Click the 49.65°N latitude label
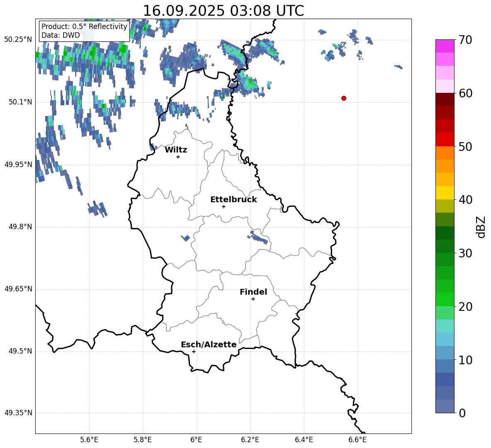This screenshot has height=448, width=491. [x=18, y=288]
